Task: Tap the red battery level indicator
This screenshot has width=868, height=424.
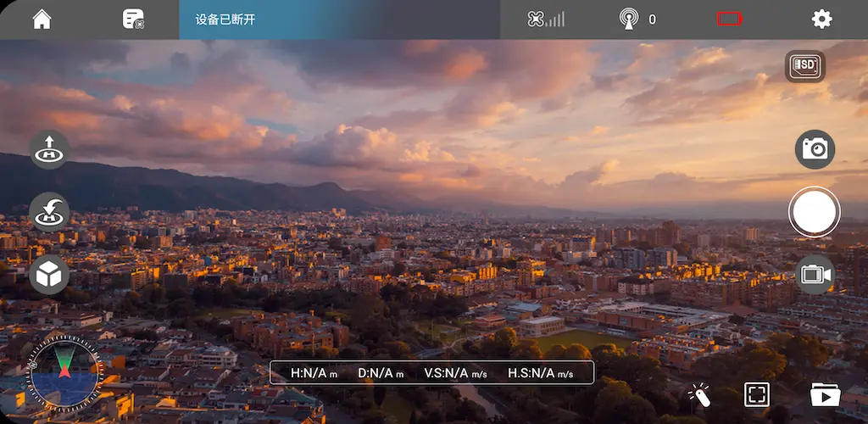Action: pyautogui.click(x=730, y=20)
